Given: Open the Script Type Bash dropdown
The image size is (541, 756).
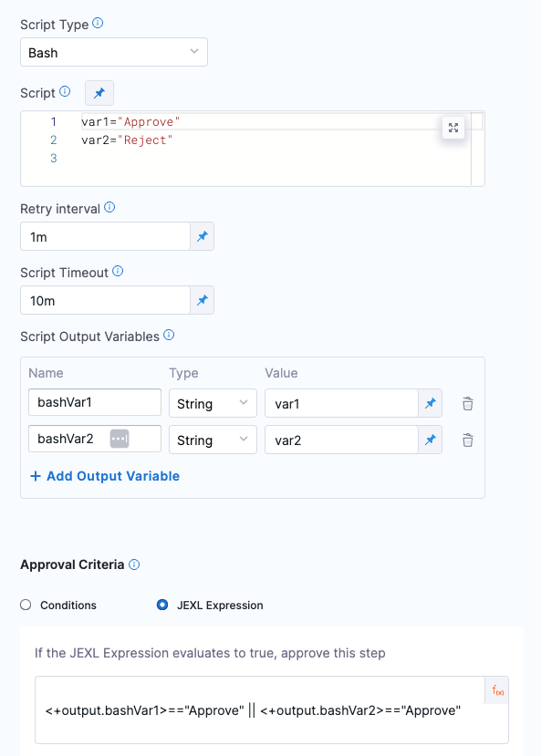Looking at the screenshot, I should pyautogui.click(x=114, y=52).
